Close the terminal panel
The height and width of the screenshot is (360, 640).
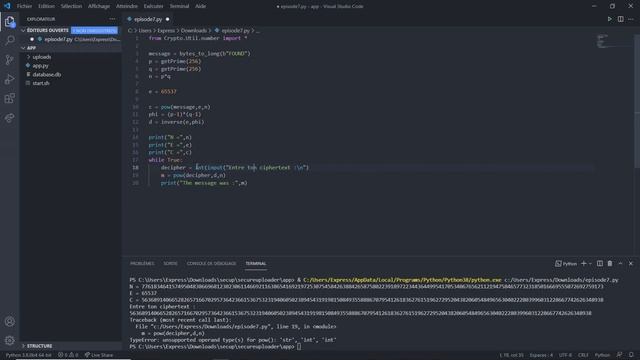click(x=631, y=264)
